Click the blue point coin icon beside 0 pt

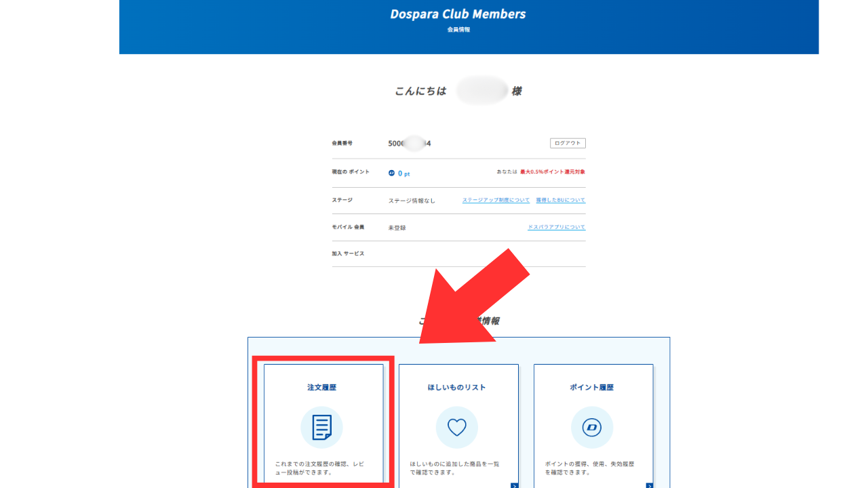[391, 173]
